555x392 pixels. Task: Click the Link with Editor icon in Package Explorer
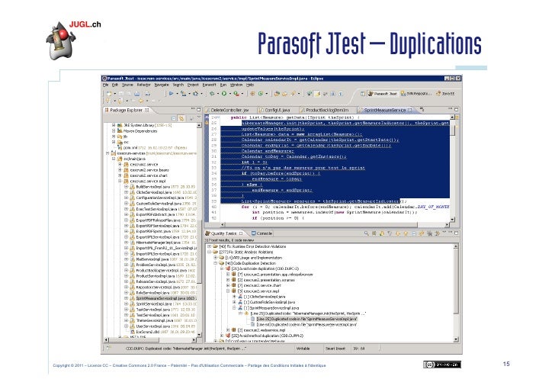coord(181,118)
